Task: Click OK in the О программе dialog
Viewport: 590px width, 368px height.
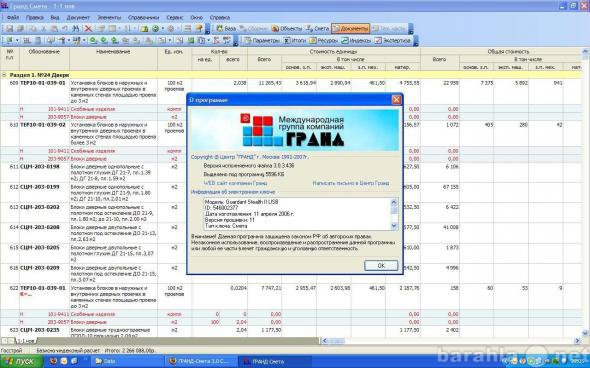Action: [x=381, y=265]
